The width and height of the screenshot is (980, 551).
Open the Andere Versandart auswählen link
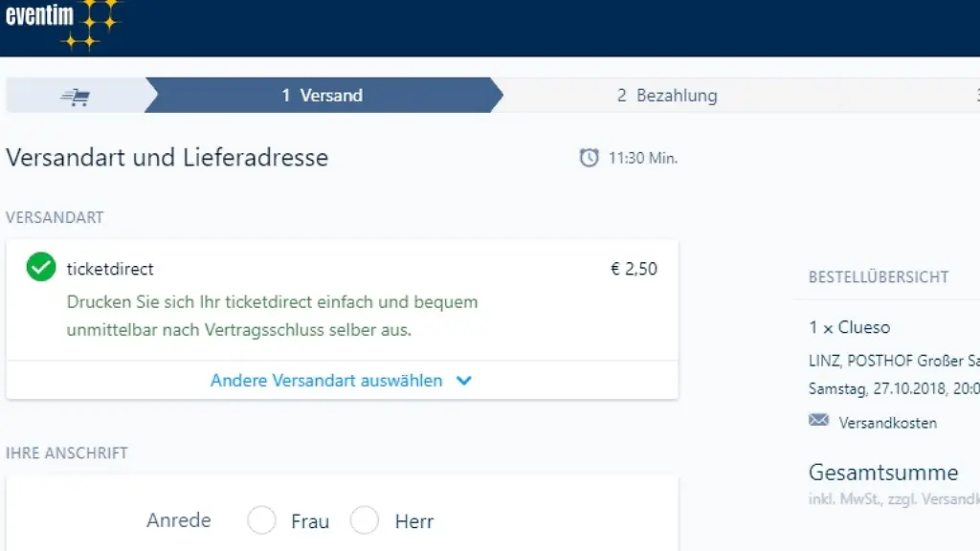[x=326, y=381]
